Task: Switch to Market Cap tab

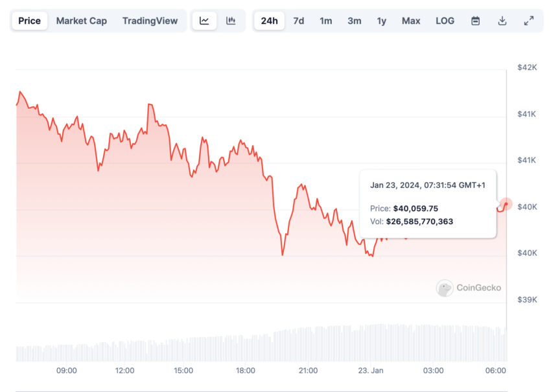Action: pos(82,21)
